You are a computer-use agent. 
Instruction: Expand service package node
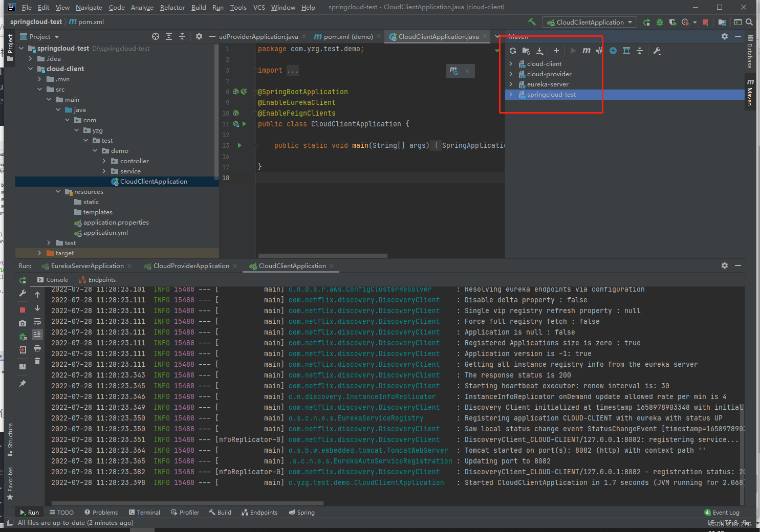click(x=104, y=171)
